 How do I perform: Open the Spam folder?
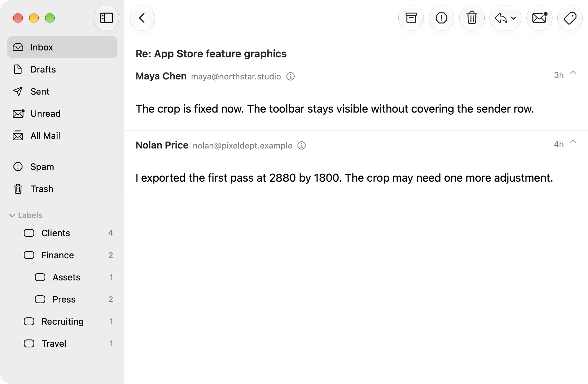pos(62,166)
